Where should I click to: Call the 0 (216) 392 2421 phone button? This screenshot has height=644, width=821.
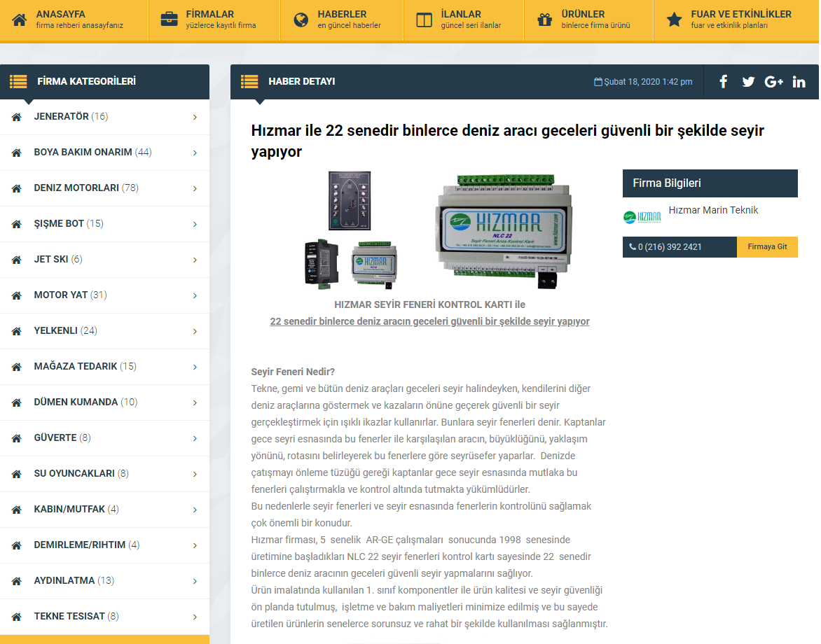tap(679, 247)
